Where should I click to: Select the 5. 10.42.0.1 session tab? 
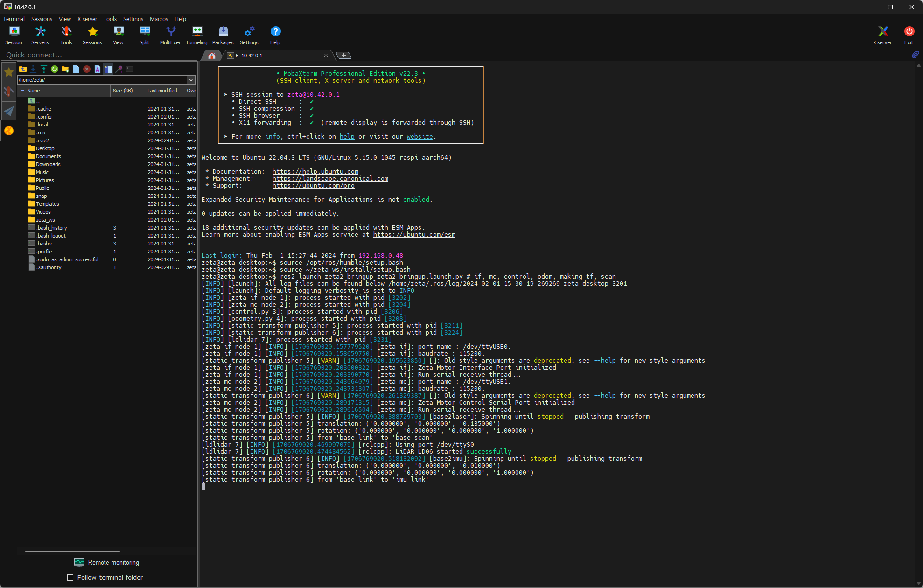click(x=275, y=56)
